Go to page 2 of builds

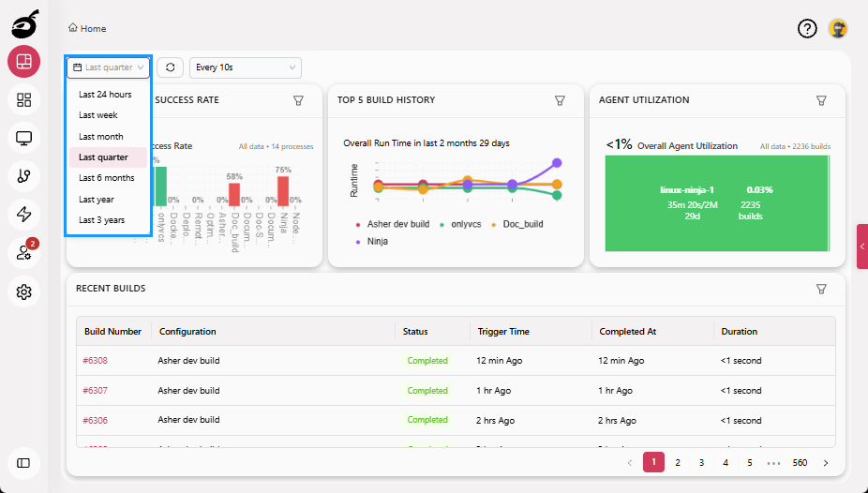tap(678, 463)
